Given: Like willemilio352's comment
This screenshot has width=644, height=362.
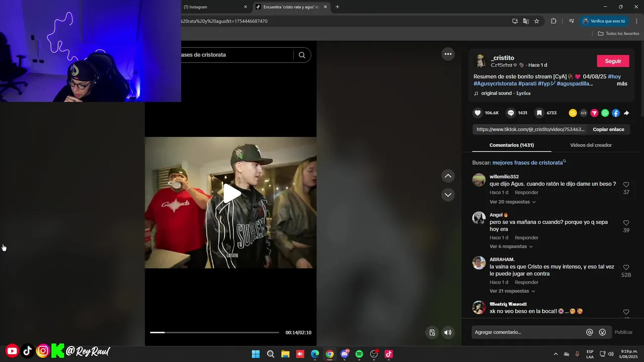Looking at the screenshot, I should (626, 185).
